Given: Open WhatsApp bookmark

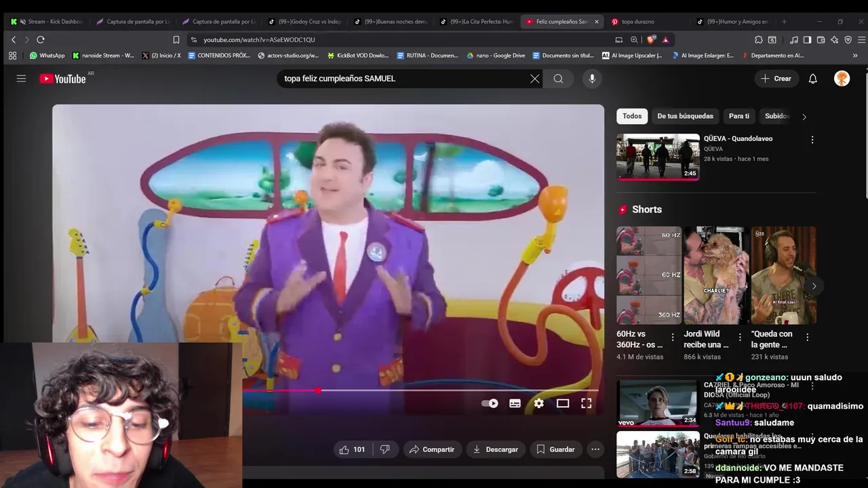Looking at the screenshot, I should 47,56.
